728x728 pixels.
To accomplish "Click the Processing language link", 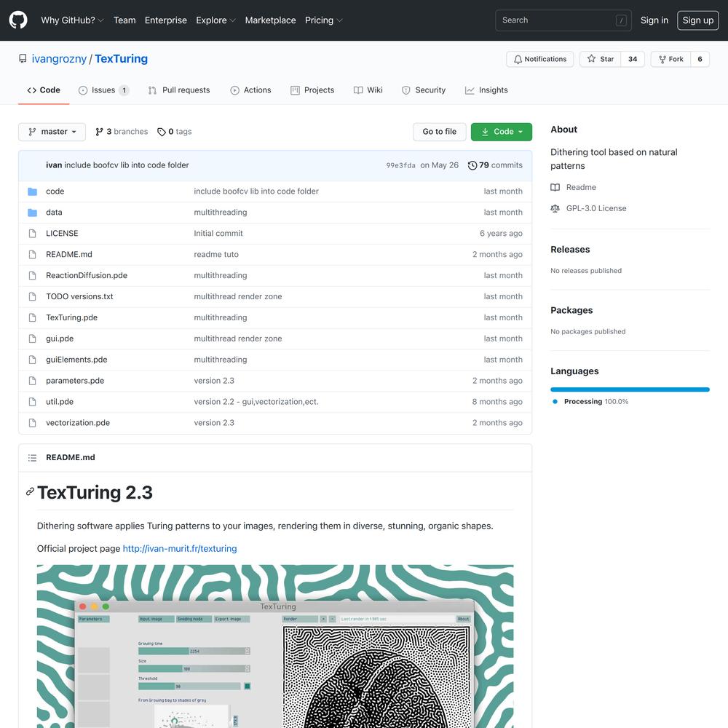I will [x=596, y=402].
